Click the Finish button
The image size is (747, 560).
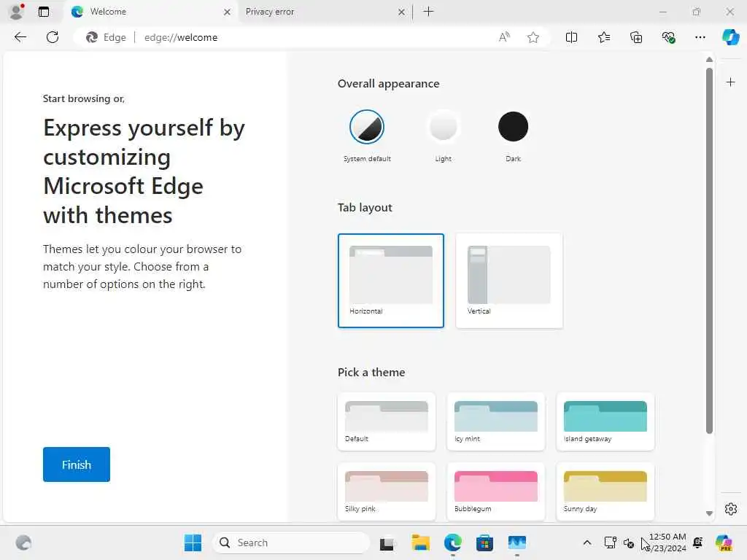tap(76, 464)
